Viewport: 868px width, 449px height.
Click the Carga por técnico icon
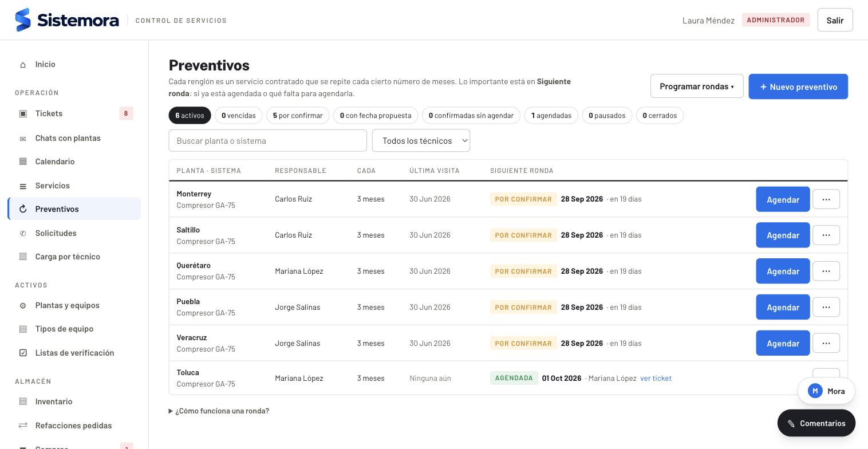point(23,257)
